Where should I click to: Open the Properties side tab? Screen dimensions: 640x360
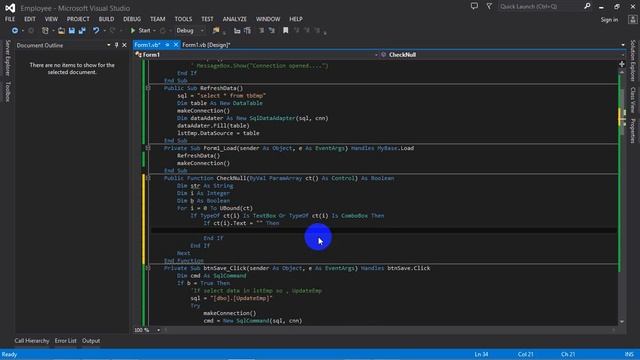tap(633, 131)
